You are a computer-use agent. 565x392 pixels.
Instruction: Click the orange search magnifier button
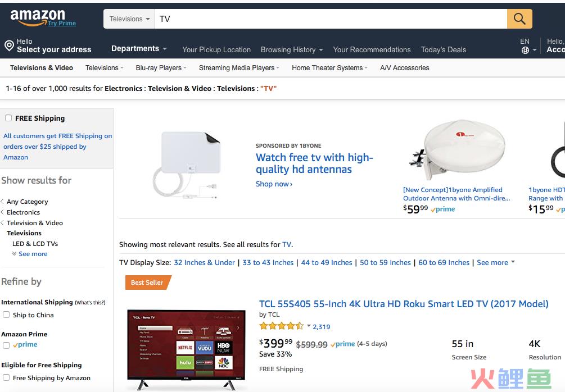click(519, 19)
